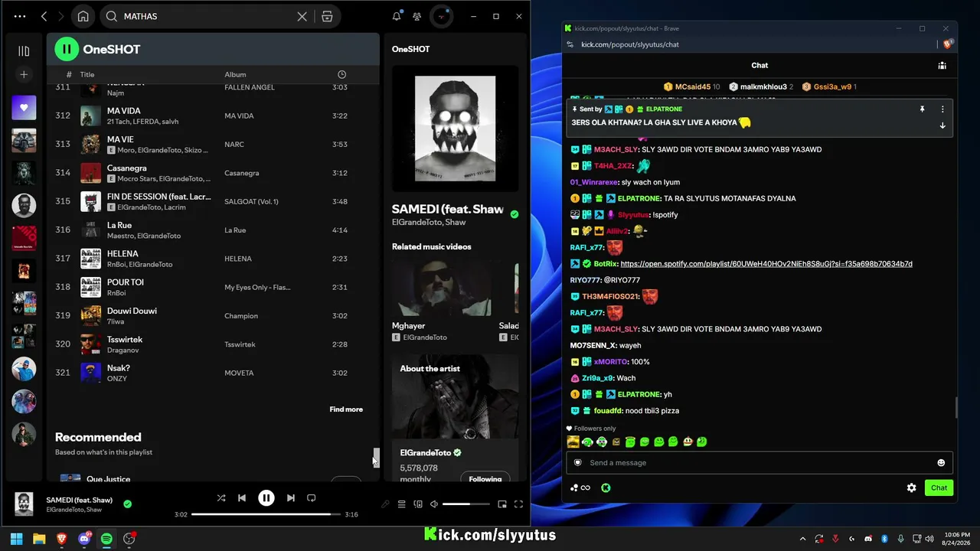
Task: Pause the OneSHOT playlist from header
Action: (67, 49)
